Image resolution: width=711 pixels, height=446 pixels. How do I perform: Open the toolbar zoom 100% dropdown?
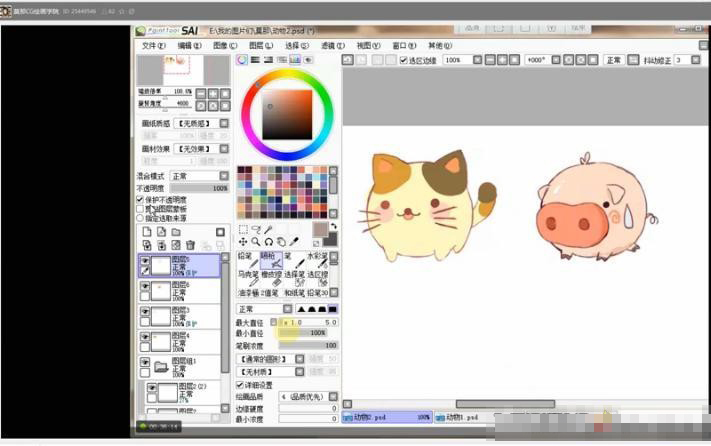click(477, 60)
